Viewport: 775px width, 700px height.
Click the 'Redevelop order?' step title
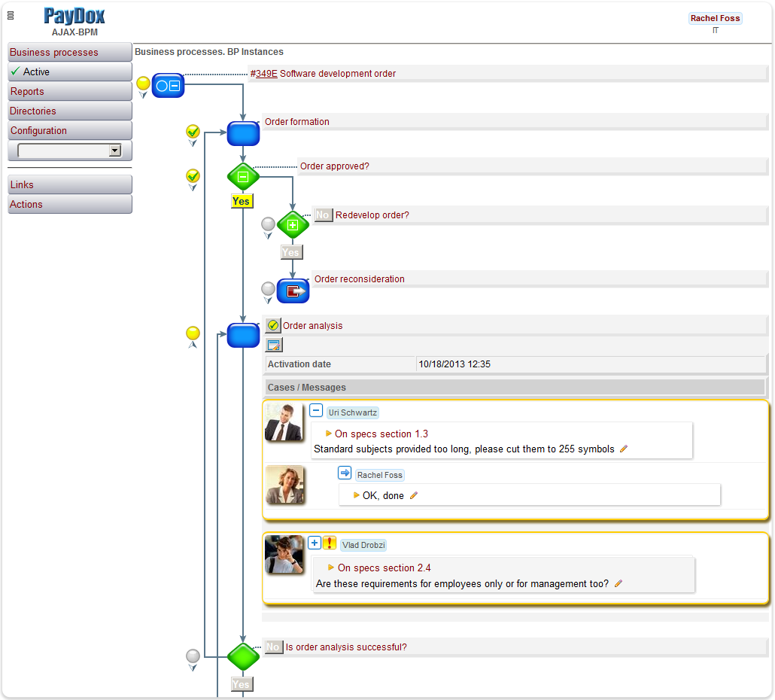(x=372, y=215)
